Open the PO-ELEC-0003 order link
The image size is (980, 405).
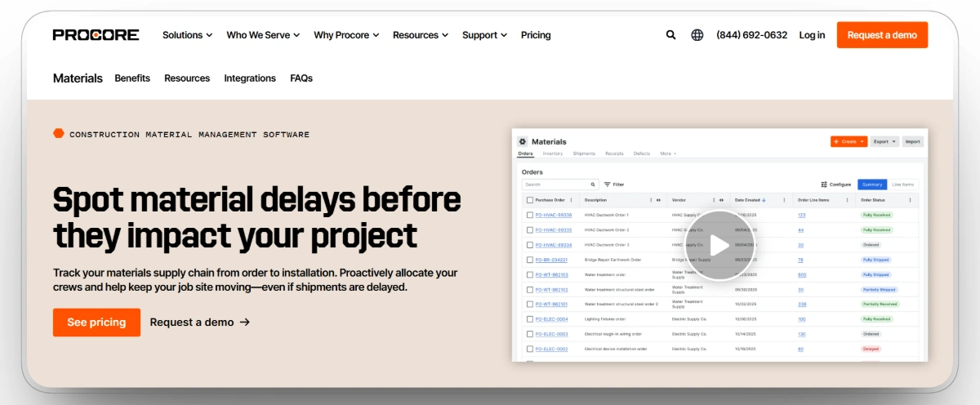pos(551,334)
